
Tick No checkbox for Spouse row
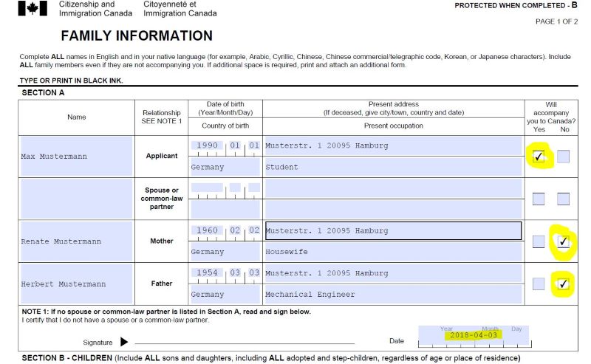(x=563, y=199)
